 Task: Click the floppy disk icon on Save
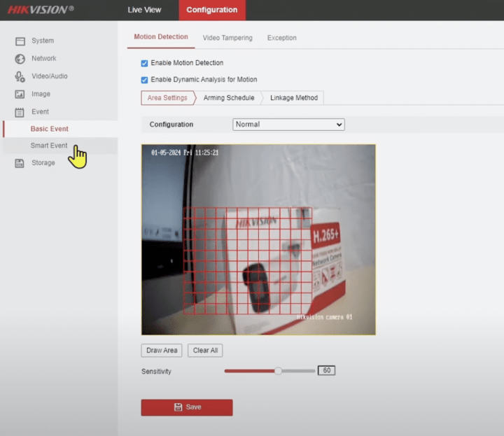coord(178,407)
